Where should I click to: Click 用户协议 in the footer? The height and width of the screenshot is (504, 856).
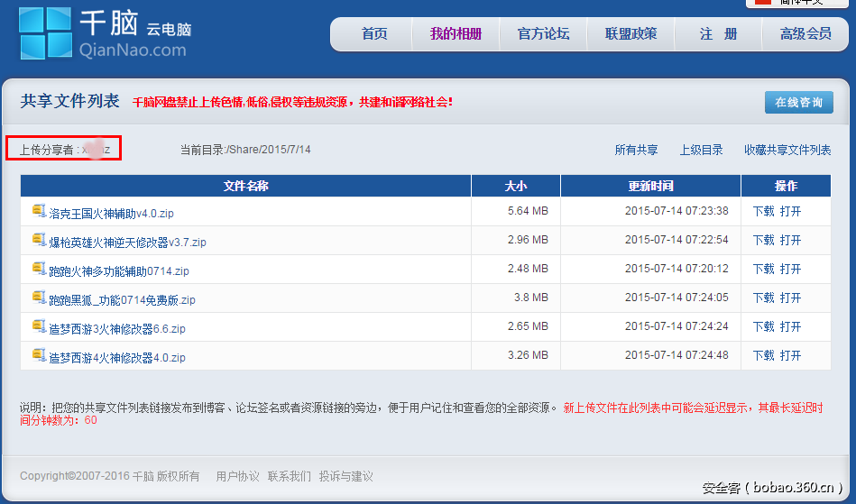tap(237, 476)
